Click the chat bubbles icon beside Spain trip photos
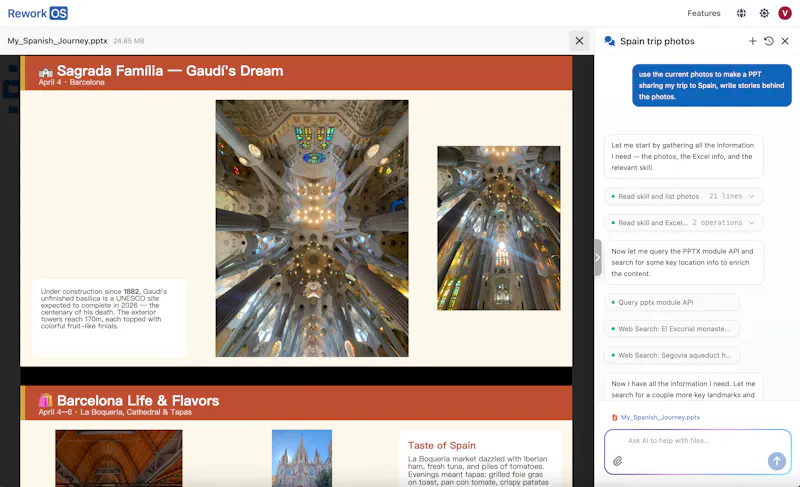 (610, 41)
